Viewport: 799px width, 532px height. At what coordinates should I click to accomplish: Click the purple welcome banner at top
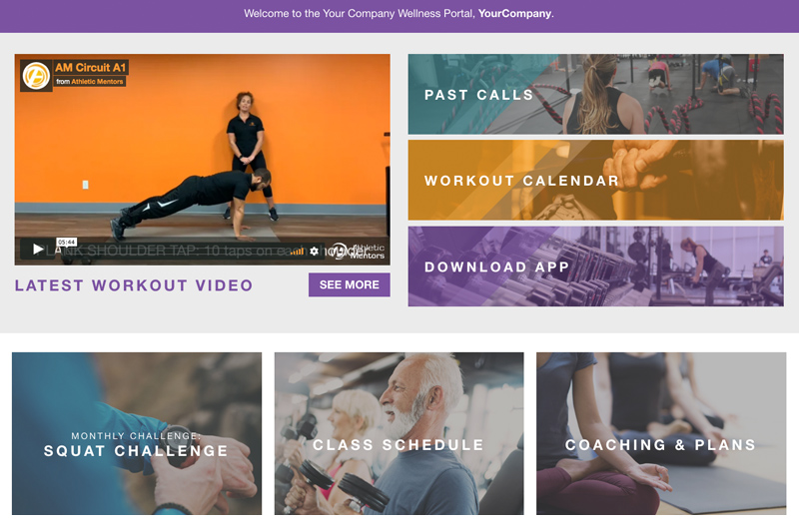tap(399, 16)
